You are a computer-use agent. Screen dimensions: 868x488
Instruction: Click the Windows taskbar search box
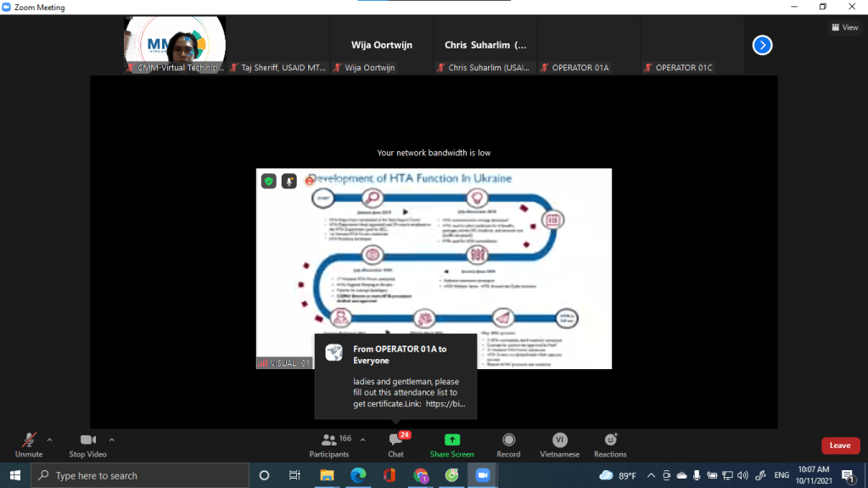[x=140, y=475]
